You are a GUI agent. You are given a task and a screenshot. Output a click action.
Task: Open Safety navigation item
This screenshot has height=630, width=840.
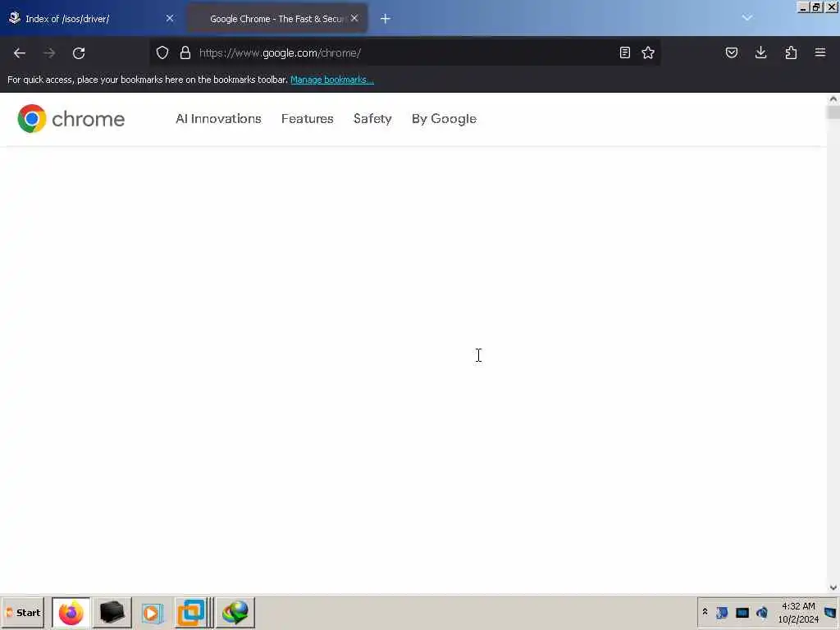(x=373, y=119)
